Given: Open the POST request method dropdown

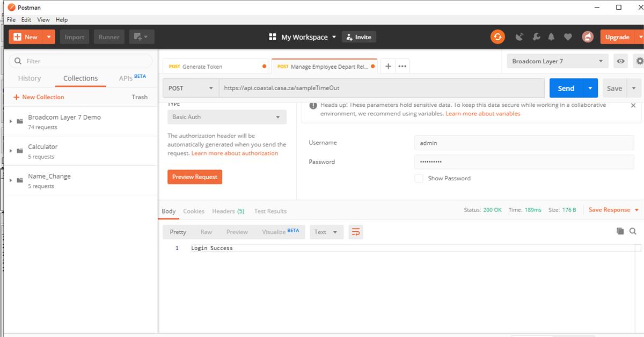Looking at the screenshot, I should click(x=190, y=87).
